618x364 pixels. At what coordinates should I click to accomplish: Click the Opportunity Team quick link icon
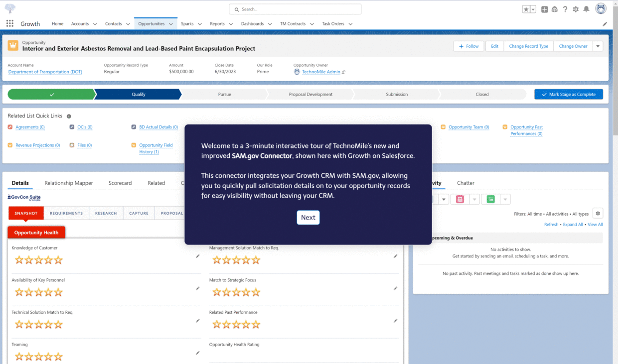444,127
